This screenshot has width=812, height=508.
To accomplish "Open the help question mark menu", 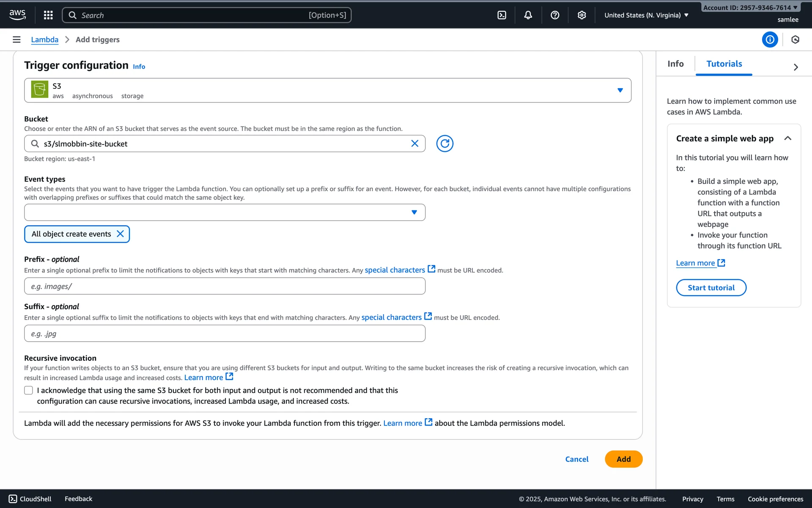I will pyautogui.click(x=555, y=15).
